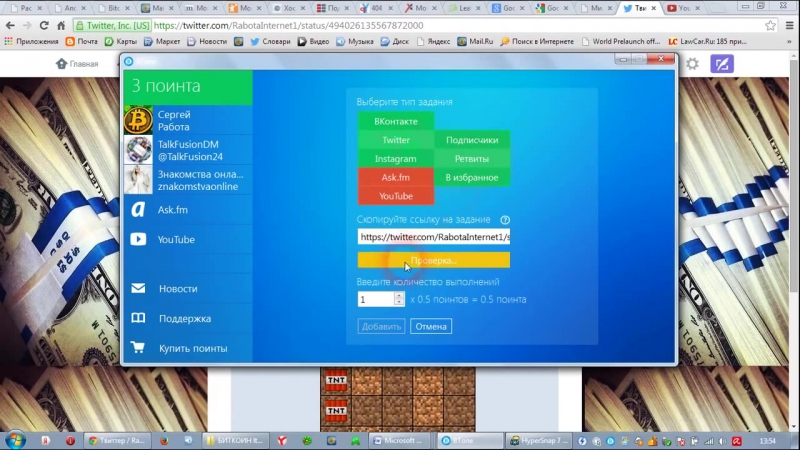This screenshot has width=800, height=450.
Task: Choose Instagram task type
Action: coord(396,159)
